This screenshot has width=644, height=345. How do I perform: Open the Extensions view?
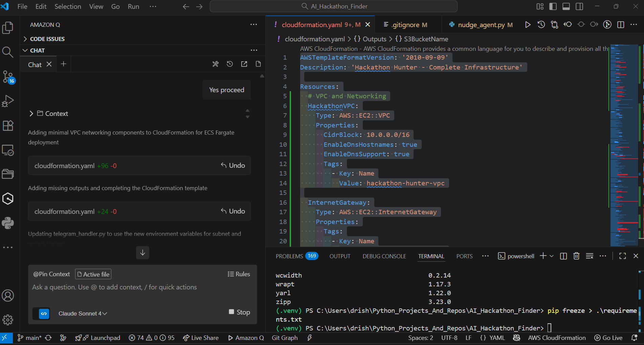pos(8,125)
